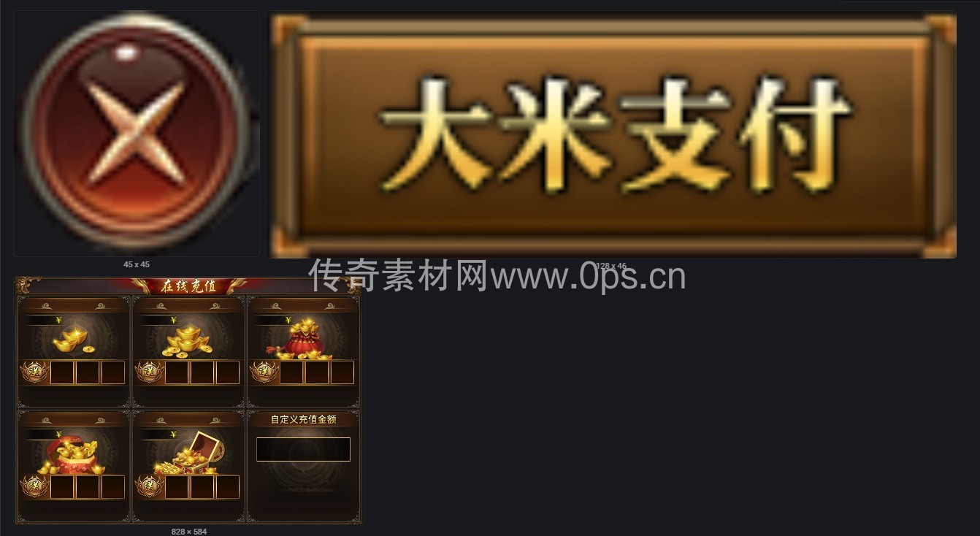Click the 送 bonus badge under treasure chest
Image resolution: width=980 pixels, height=536 pixels.
(x=148, y=486)
